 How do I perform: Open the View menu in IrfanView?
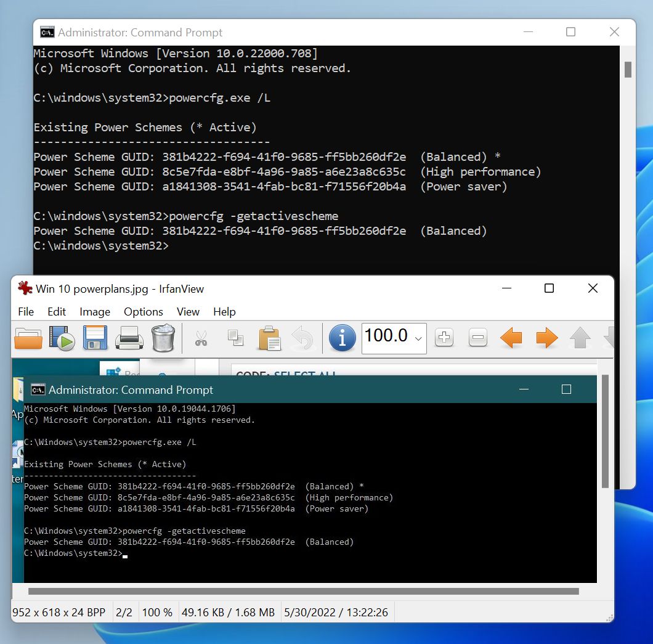(x=188, y=312)
